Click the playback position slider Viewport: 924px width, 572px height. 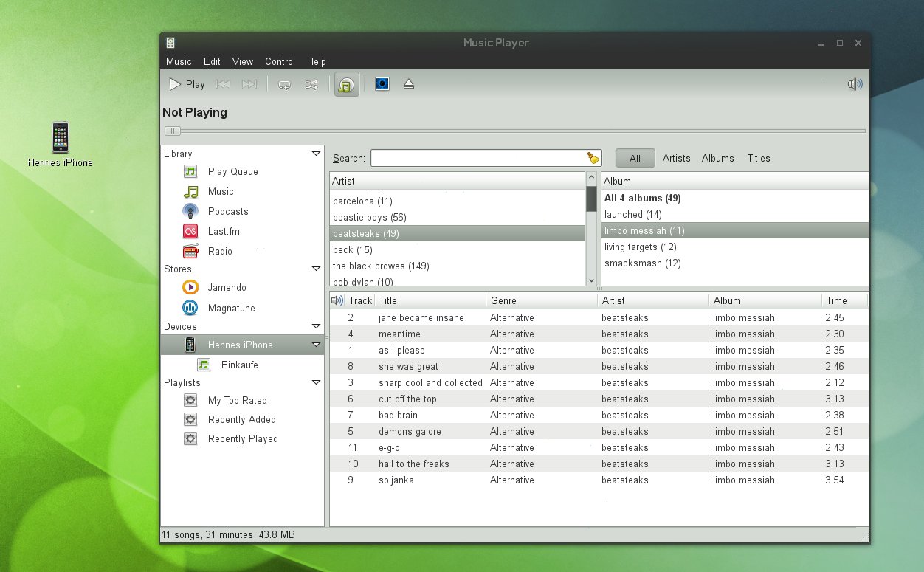coord(172,131)
